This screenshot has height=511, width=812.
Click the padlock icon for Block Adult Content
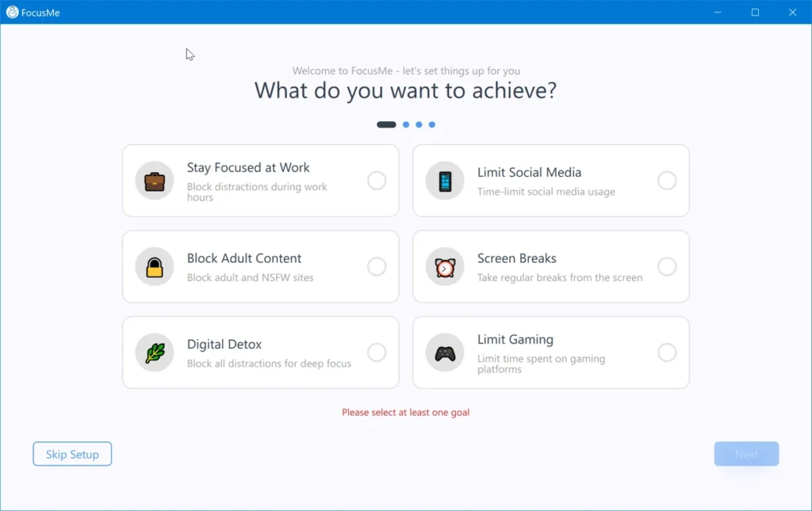pyautogui.click(x=155, y=267)
